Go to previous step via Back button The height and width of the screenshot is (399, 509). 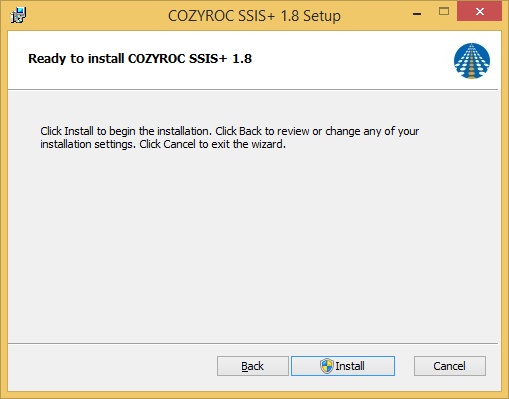click(x=253, y=366)
